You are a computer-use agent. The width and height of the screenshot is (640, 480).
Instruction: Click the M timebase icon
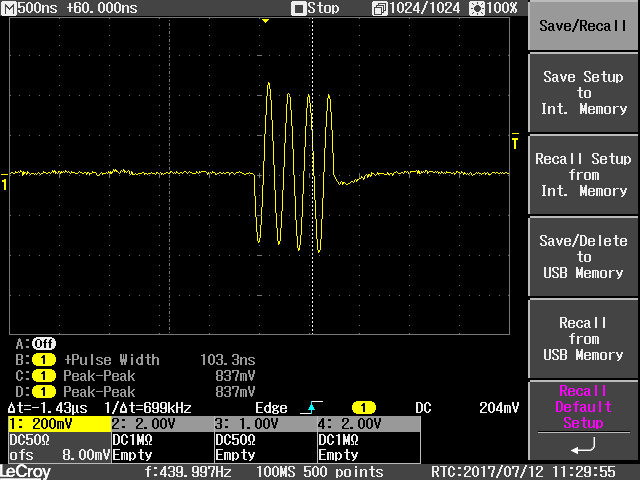(x=9, y=8)
